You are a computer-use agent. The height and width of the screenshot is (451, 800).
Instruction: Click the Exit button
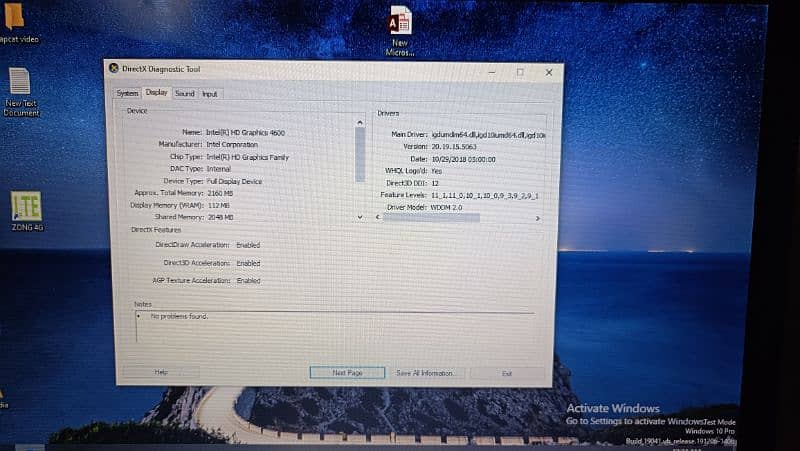coord(507,374)
